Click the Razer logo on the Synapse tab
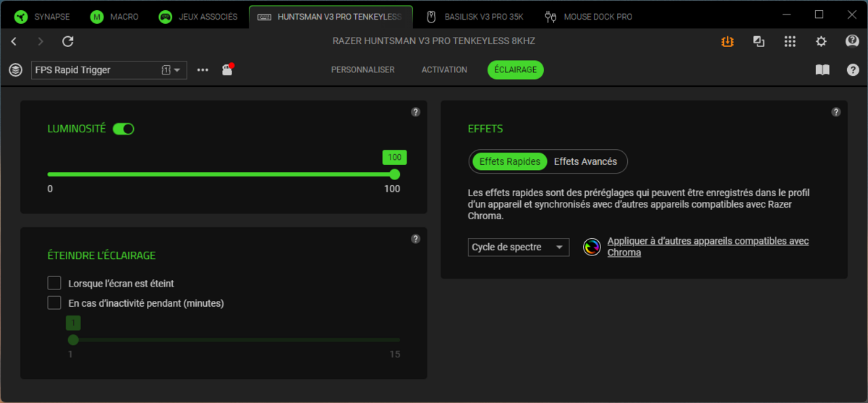868x403 pixels. pos(21,16)
